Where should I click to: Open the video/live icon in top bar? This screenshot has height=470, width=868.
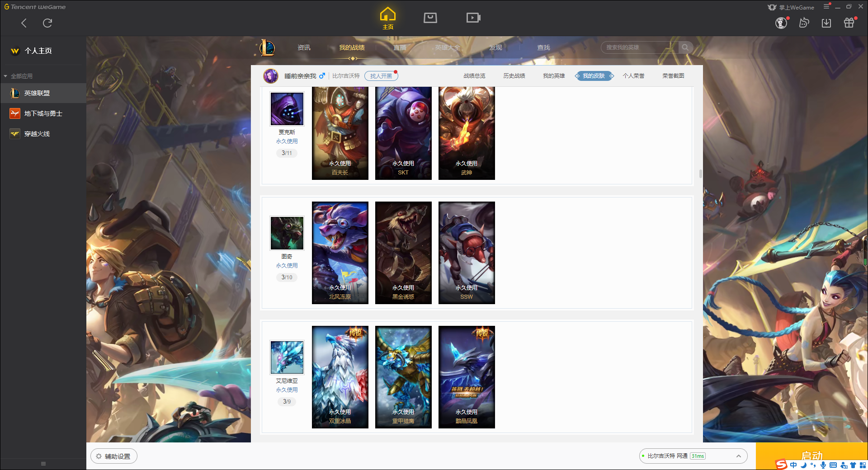473,18
